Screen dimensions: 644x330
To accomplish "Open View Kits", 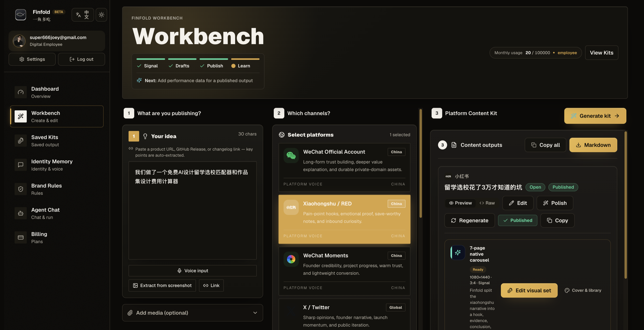I will [601, 53].
